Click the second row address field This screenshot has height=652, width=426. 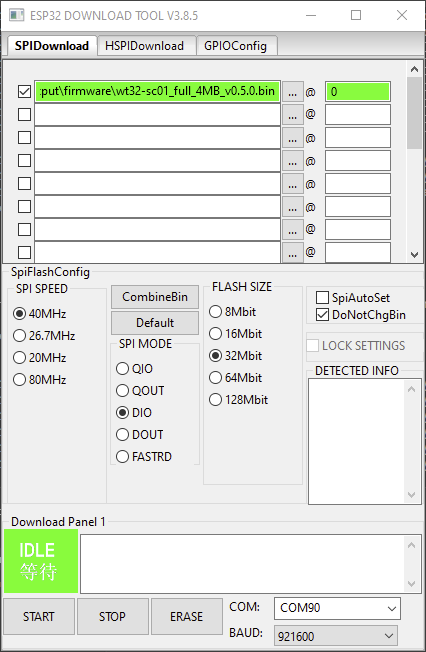point(358,114)
